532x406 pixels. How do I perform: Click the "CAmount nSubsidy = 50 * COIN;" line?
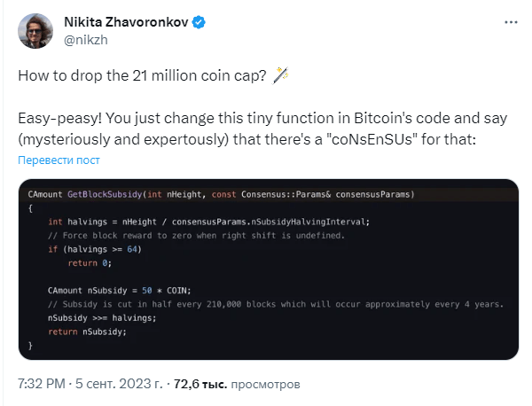119,290
